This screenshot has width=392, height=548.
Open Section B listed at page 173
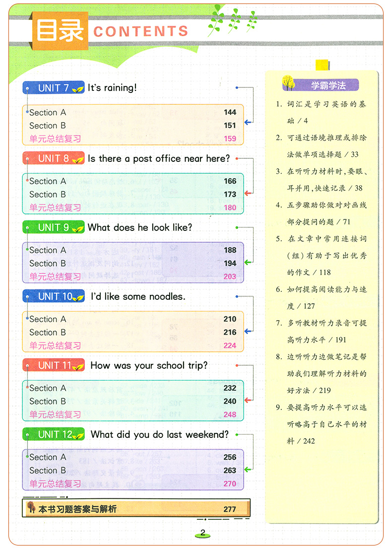pyautogui.click(x=48, y=195)
